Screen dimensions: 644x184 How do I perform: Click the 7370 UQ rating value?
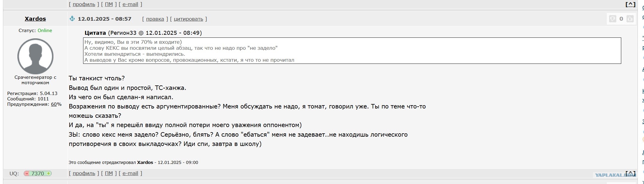click(x=38, y=174)
